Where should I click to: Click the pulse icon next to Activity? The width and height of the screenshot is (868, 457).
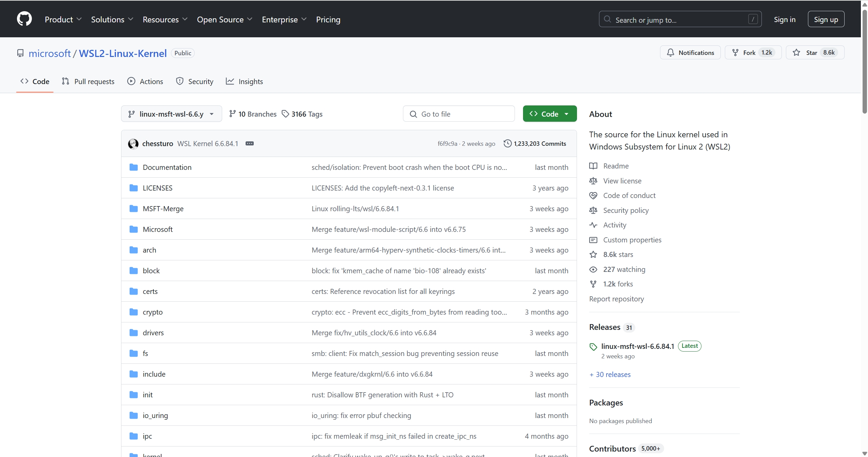click(x=593, y=225)
